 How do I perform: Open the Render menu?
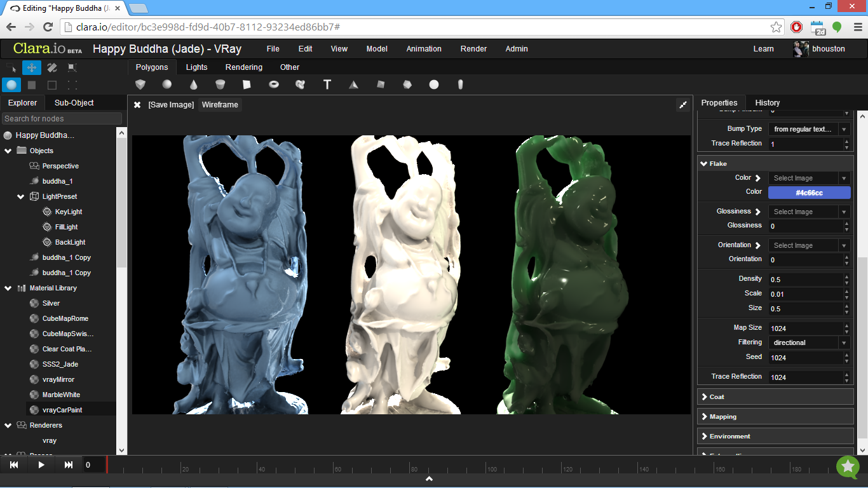tap(473, 49)
